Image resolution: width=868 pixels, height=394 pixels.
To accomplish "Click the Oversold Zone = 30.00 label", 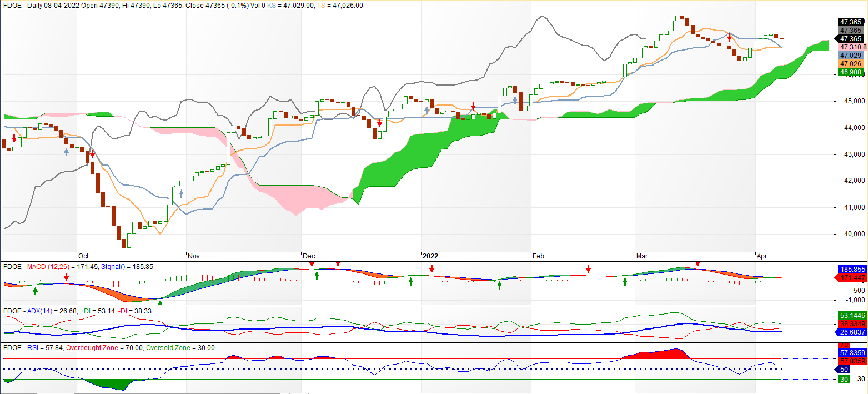I will point(181,348).
